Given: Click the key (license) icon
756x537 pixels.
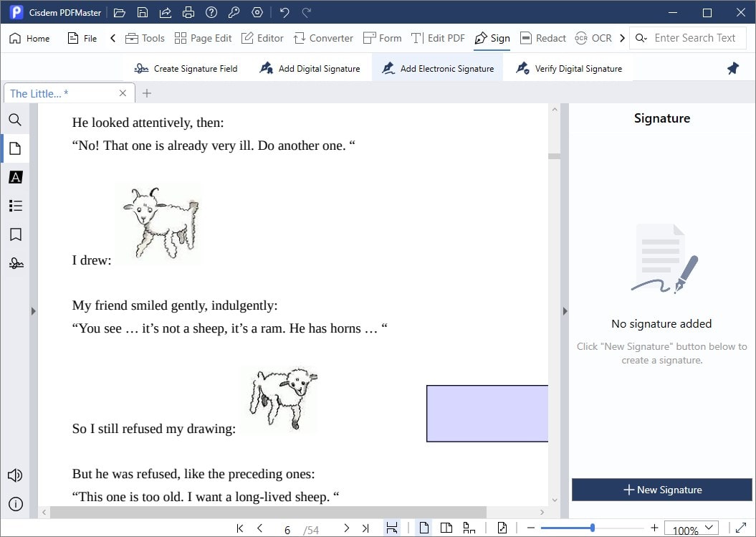Looking at the screenshot, I should click(x=234, y=12).
